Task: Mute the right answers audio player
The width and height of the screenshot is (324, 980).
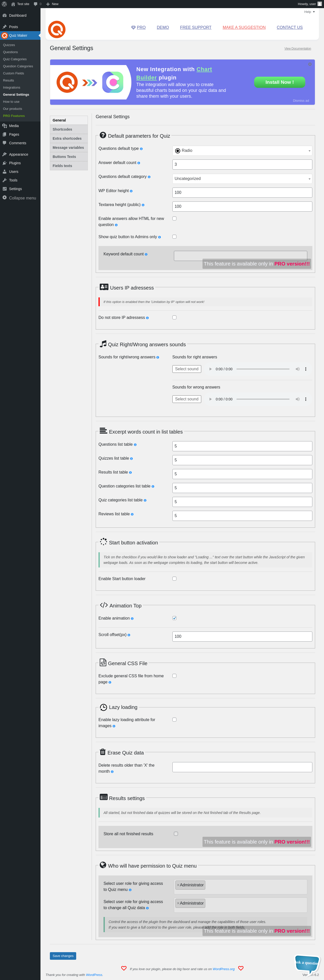Action: 297,369
